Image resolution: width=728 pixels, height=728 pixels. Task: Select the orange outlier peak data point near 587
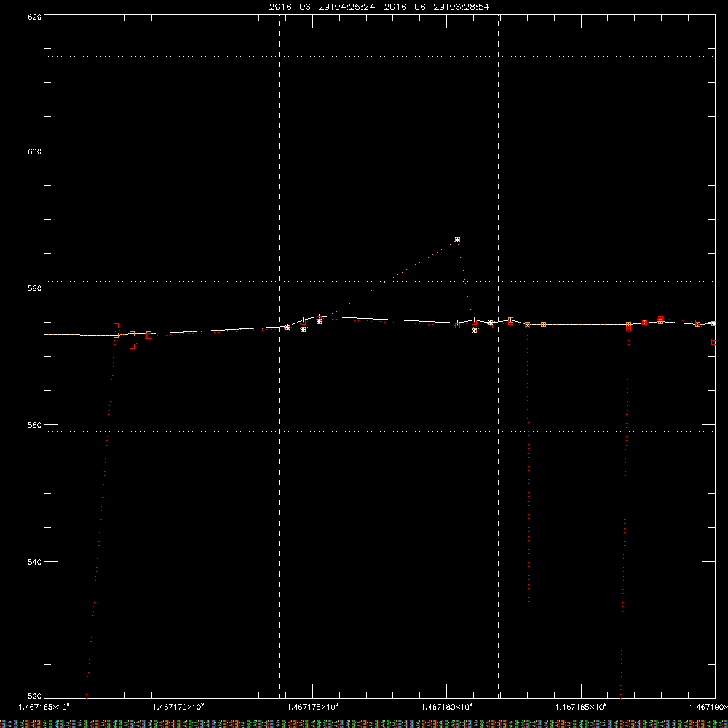click(457, 240)
